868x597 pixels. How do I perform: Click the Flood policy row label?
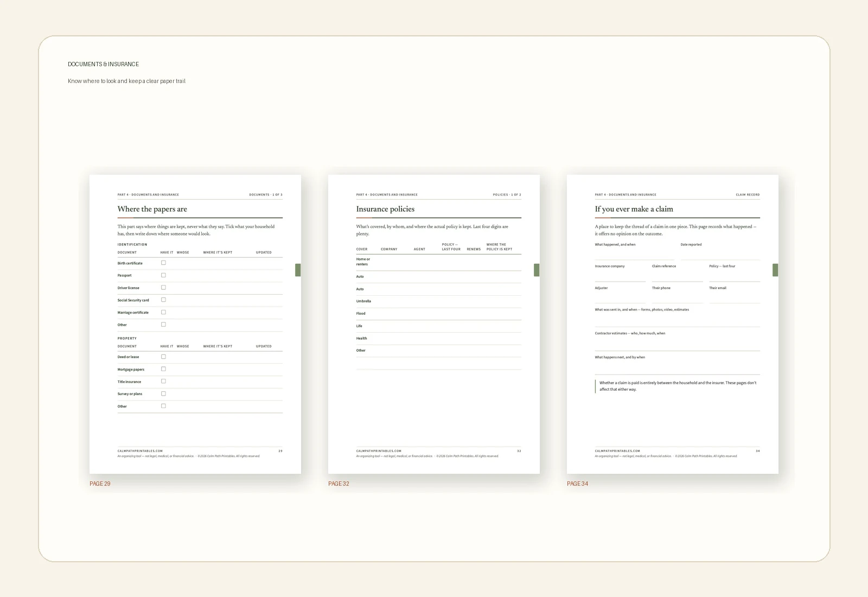pos(361,314)
